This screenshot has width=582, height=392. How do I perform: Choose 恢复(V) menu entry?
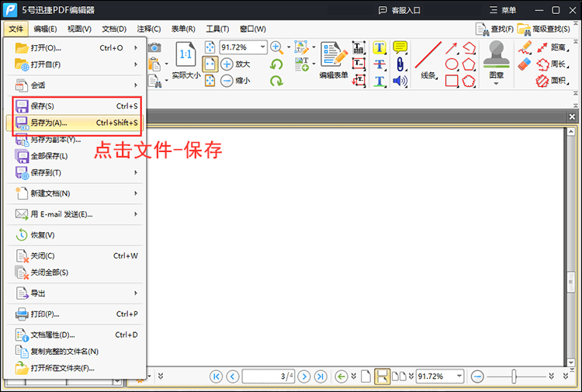[x=75, y=235]
